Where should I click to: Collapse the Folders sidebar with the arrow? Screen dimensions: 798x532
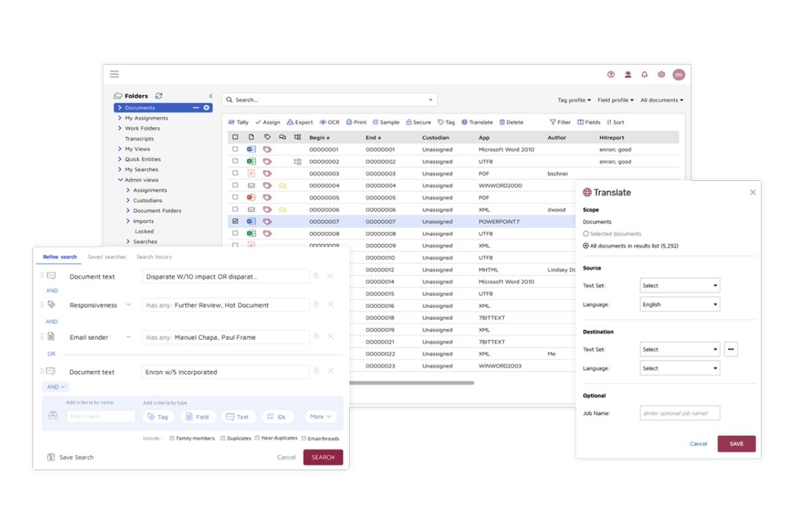point(211,96)
